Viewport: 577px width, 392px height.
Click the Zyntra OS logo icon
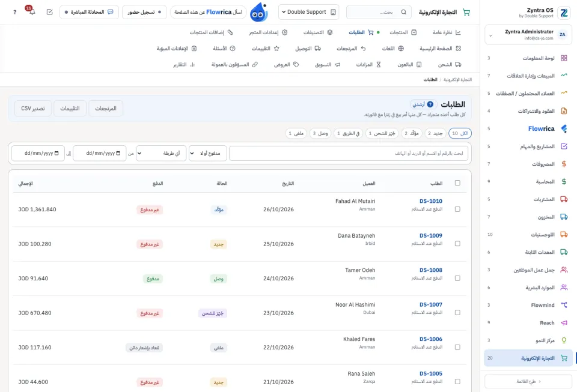coord(564,13)
